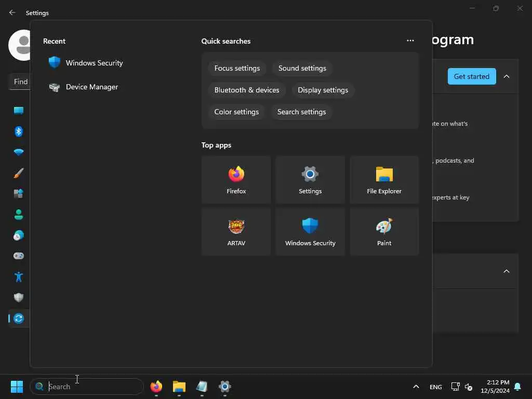The height and width of the screenshot is (399, 532).
Task: Switch to Settings app on taskbar
Action: tap(224, 387)
